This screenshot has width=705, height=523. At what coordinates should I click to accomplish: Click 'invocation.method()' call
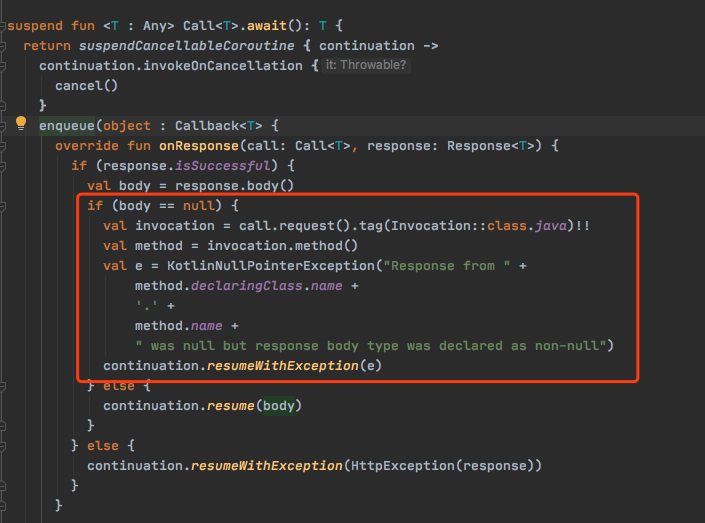click(282, 246)
